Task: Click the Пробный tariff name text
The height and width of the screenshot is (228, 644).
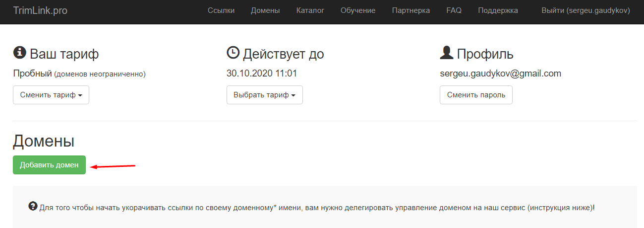Action: tap(33, 74)
